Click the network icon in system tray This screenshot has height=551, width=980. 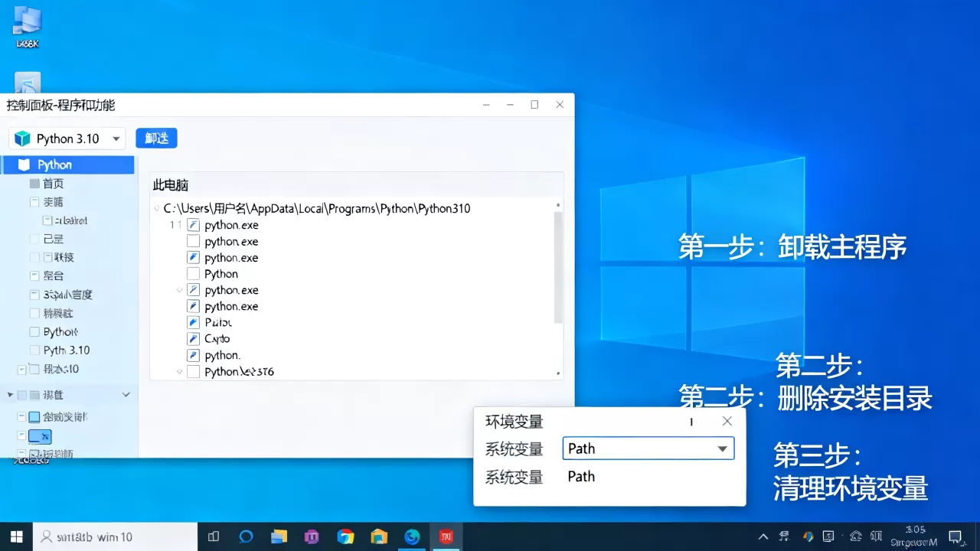pyautogui.click(x=856, y=536)
